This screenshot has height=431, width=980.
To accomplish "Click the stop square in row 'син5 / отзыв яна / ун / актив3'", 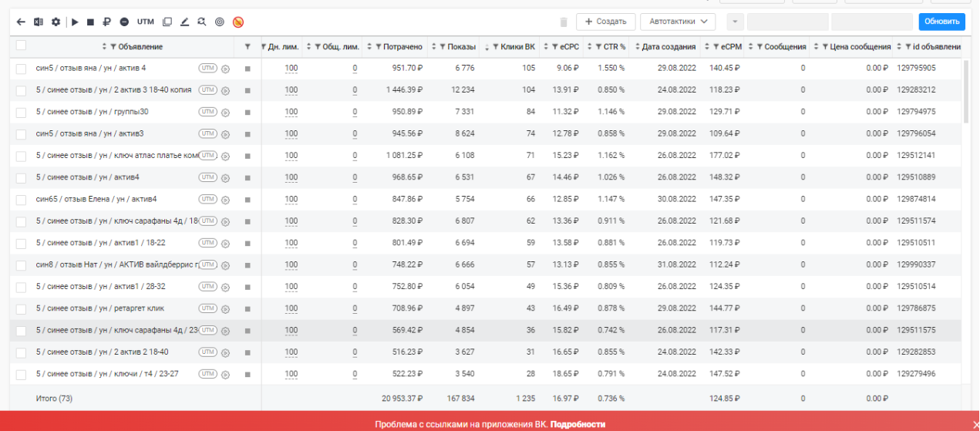I will coord(248,134).
